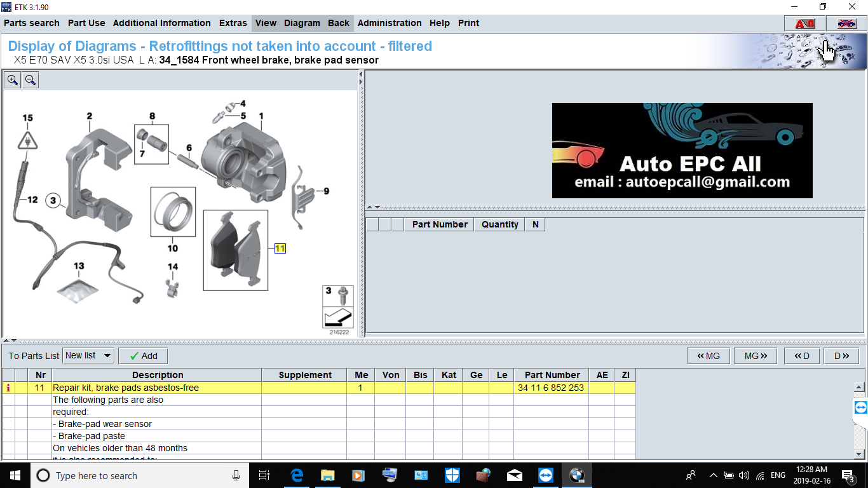Viewport: 868px width, 488px height.
Task: Select the Diagram menu item
Action: point(302,23)
